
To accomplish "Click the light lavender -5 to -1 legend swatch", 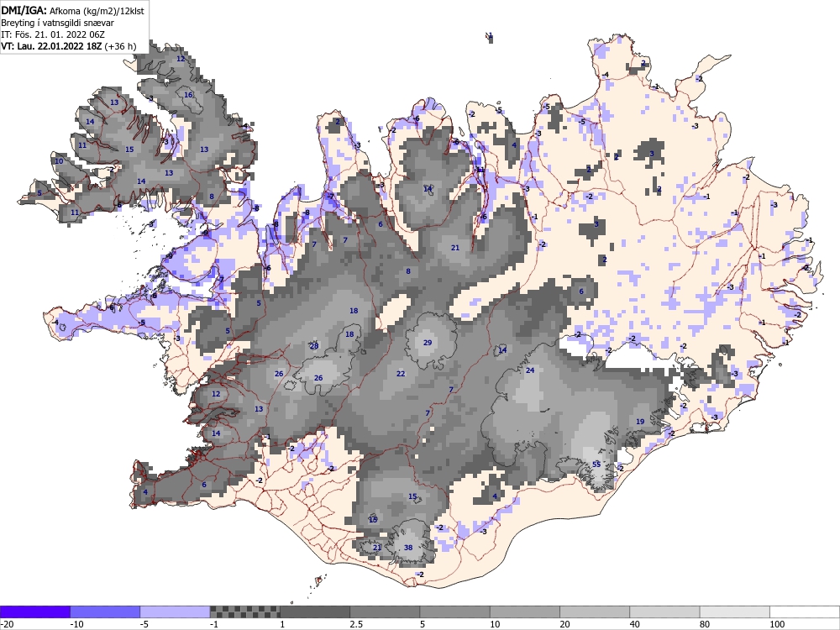I will (176, 612).
